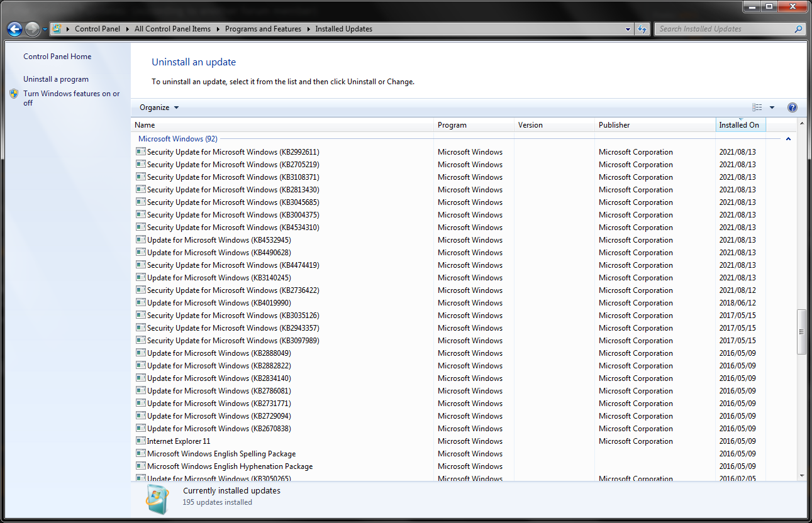The image size is (812, 523).
Task: Sort by the Installed On column header
Action: 739,125
